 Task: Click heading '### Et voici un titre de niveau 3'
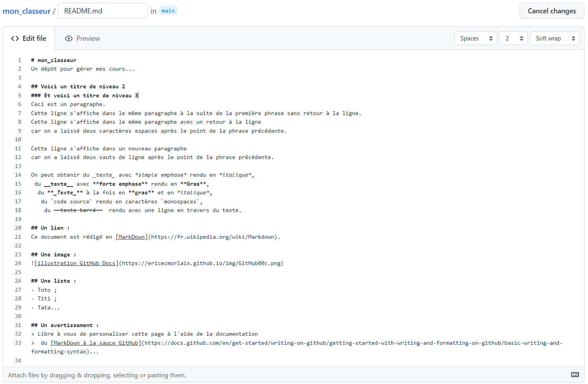(x=85, y=95)
